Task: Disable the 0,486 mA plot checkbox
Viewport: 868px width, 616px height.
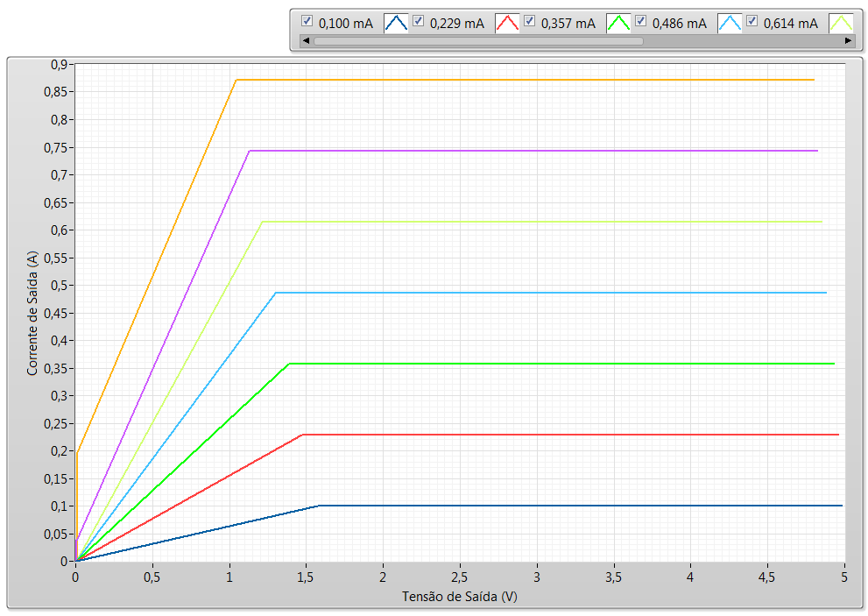Action: (640, 21)
